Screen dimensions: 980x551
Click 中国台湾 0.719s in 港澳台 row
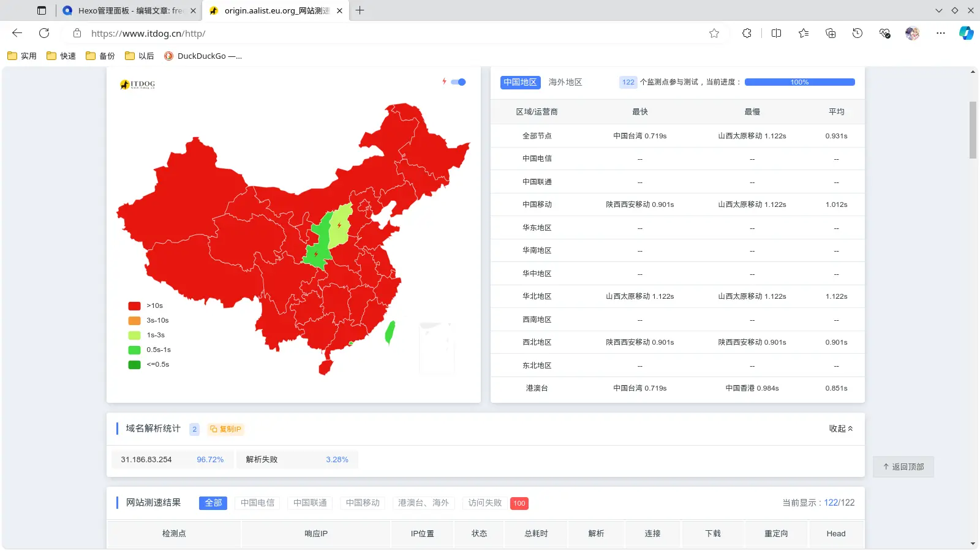[640, 388]
